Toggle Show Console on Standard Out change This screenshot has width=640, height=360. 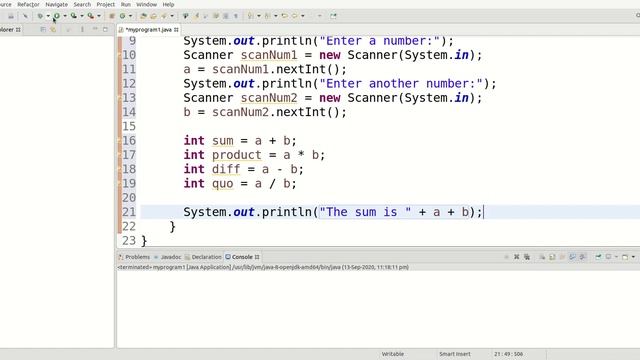572,257
